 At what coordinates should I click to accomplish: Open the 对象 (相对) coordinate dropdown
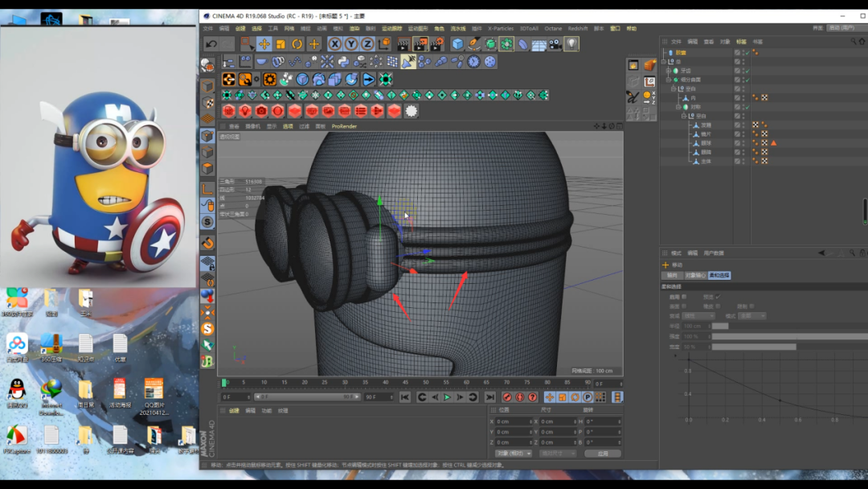click(x=513, y=454)
